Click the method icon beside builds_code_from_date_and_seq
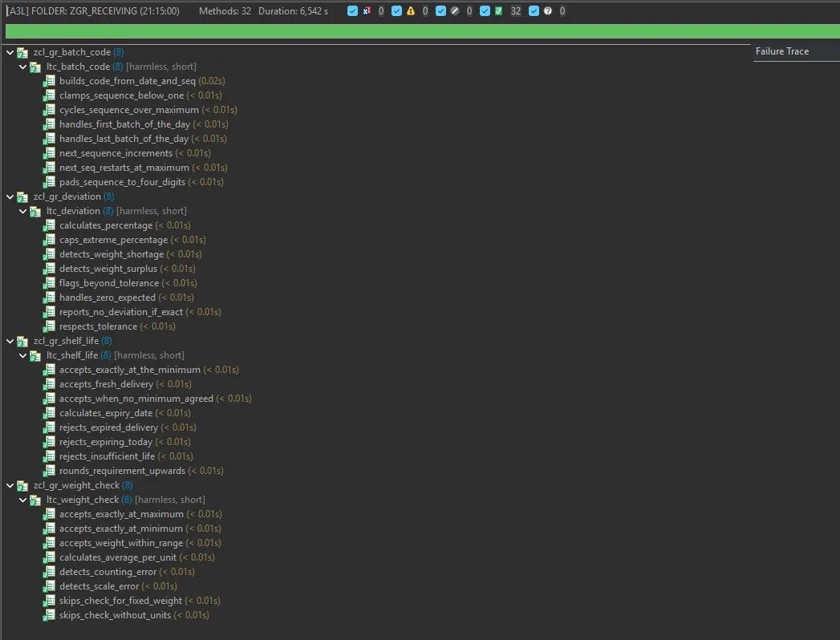The width and height of the screenshot is (840, 640). [x=49, y=81]
